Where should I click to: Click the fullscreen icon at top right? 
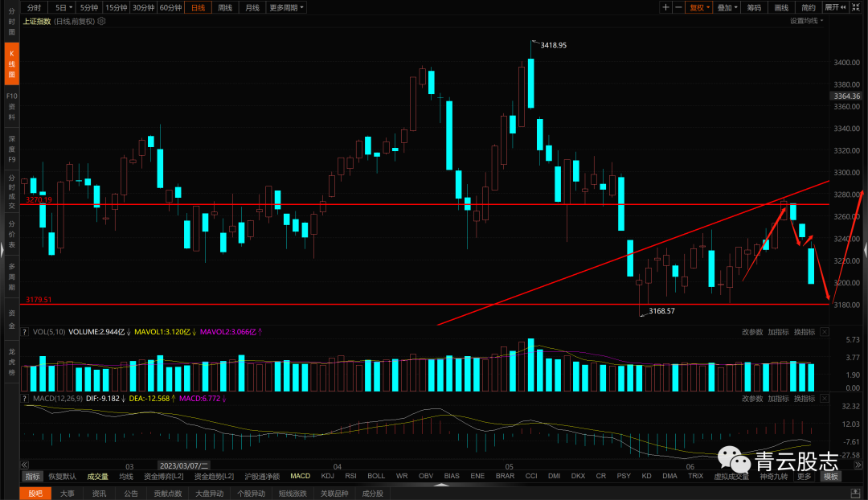[x=856, y=7]
